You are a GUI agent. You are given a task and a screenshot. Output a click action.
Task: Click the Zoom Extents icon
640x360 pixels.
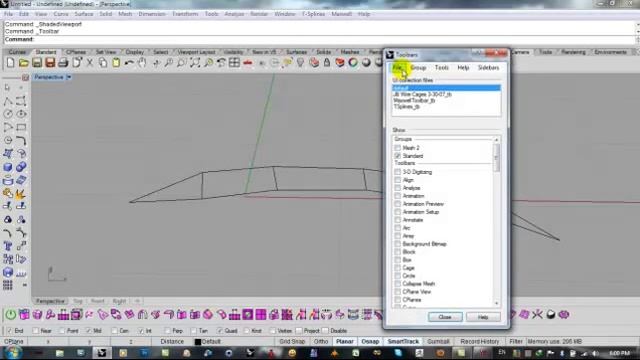[x=195, y=63]
